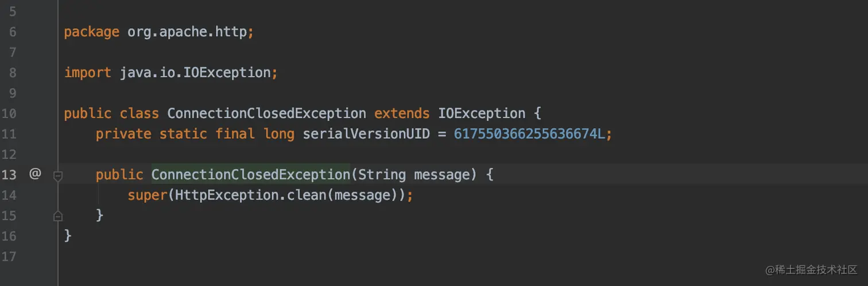Click the String parameter type
Screen dimensions: 868x286
point(382,175)
